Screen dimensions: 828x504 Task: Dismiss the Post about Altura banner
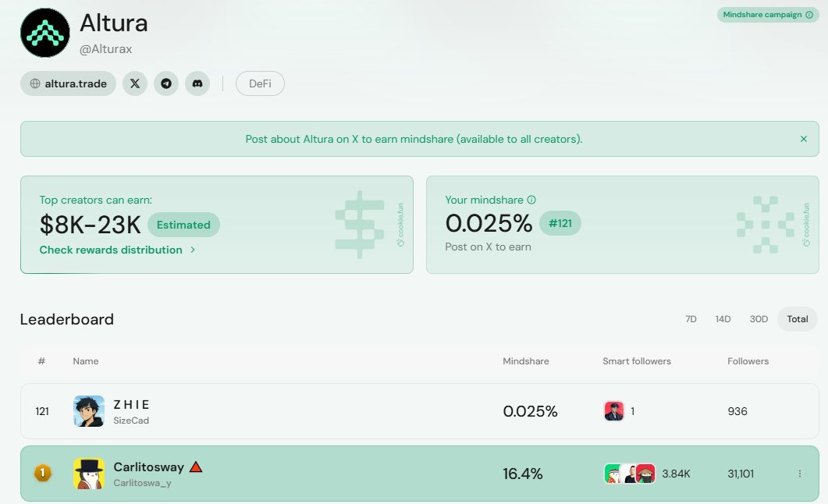804,139
